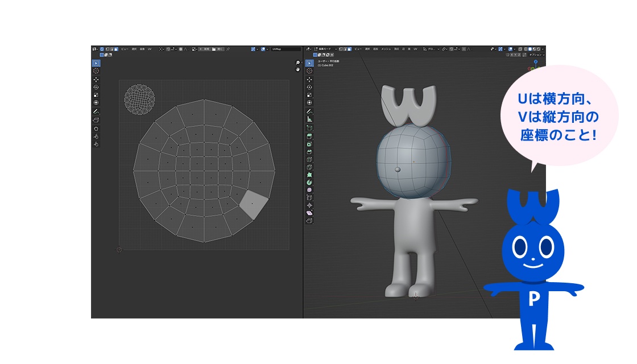This screenshot has width=637, height=364.
Task: Select the Cursor tool in UV editor toolbar
Action: click(x=96, y=71)
